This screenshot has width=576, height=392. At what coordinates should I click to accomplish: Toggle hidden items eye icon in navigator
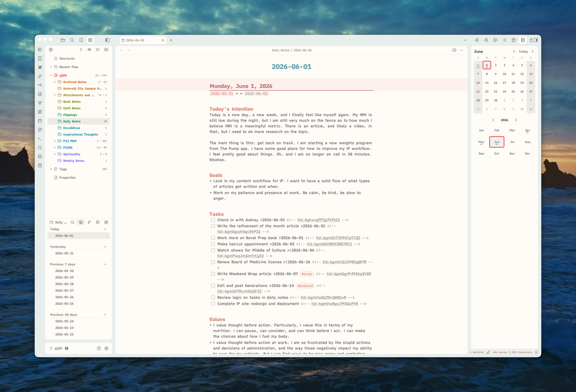tap(89, 49)
